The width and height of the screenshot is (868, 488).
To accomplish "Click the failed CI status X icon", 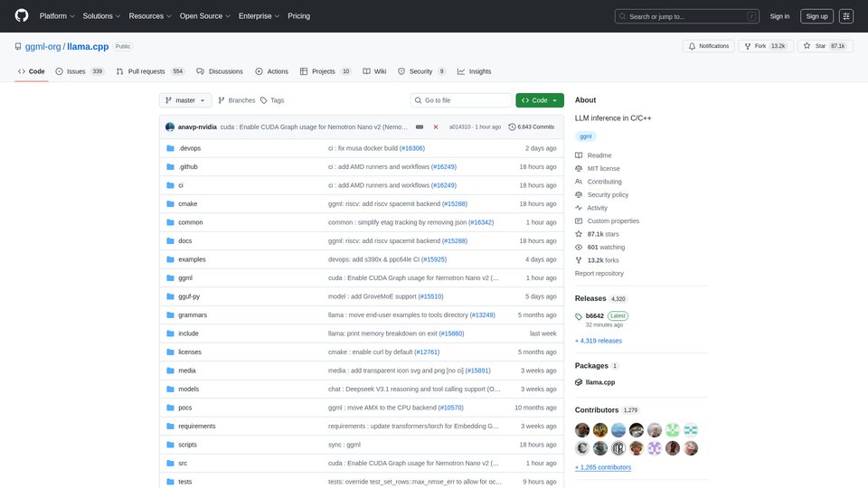I will click(436, 127).
